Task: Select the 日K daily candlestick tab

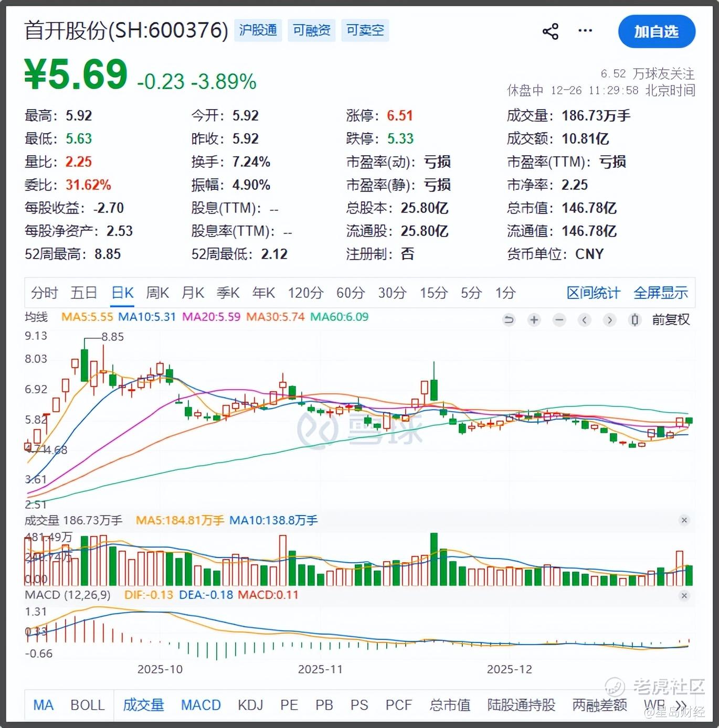Action: pyautogui.click(x=123, y=293)
